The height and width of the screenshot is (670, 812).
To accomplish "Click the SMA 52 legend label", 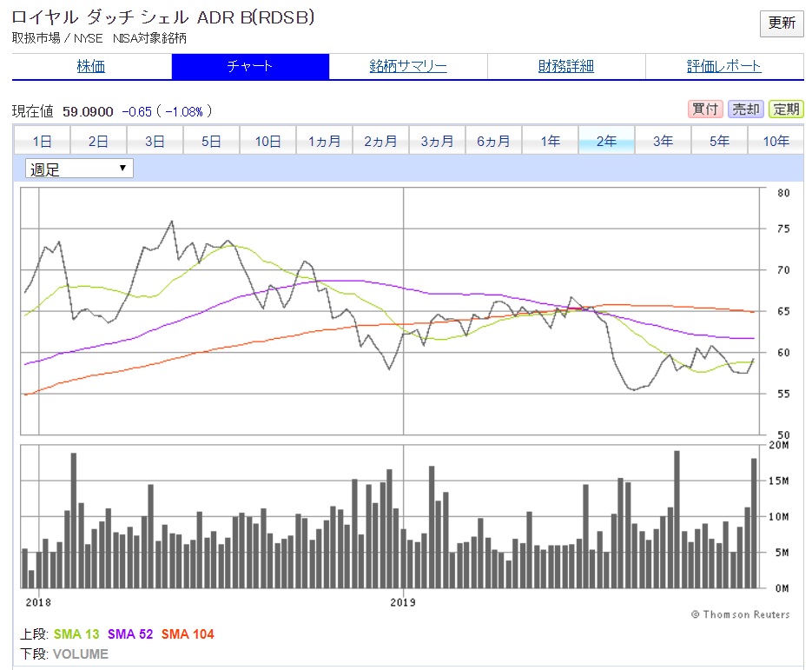I will click(x=130, y=634).
